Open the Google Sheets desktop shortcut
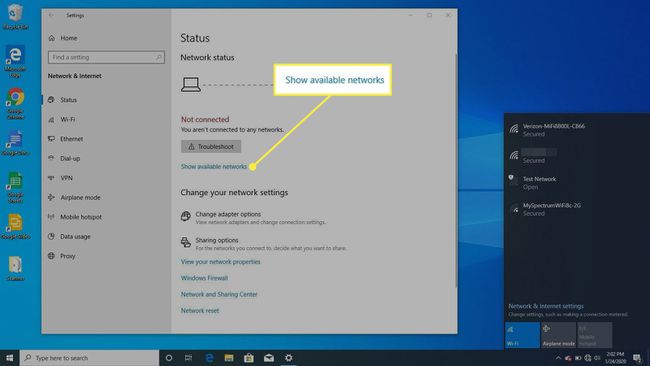The image size is (650, 366). point(15,187)
